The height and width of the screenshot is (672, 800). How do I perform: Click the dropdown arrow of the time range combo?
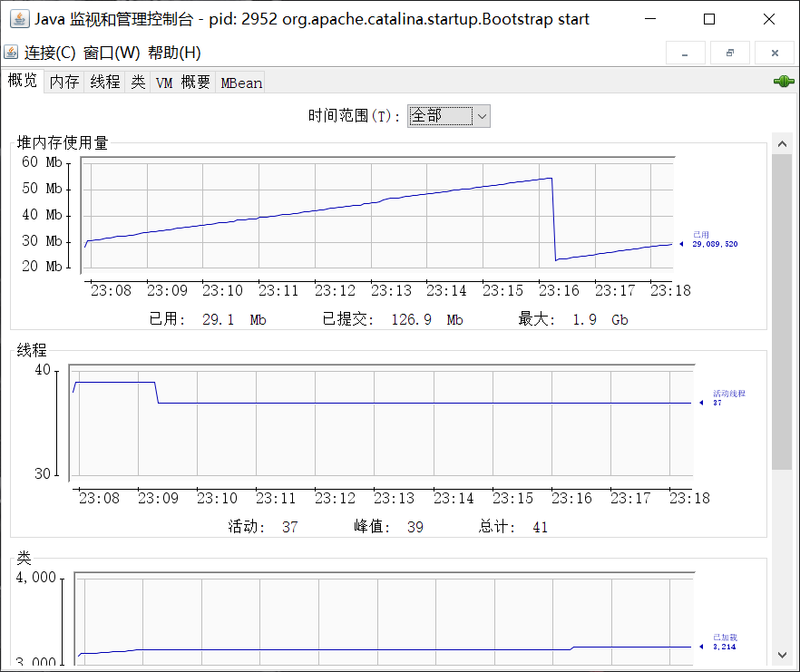pyautogui.click(x=482, y=116)
